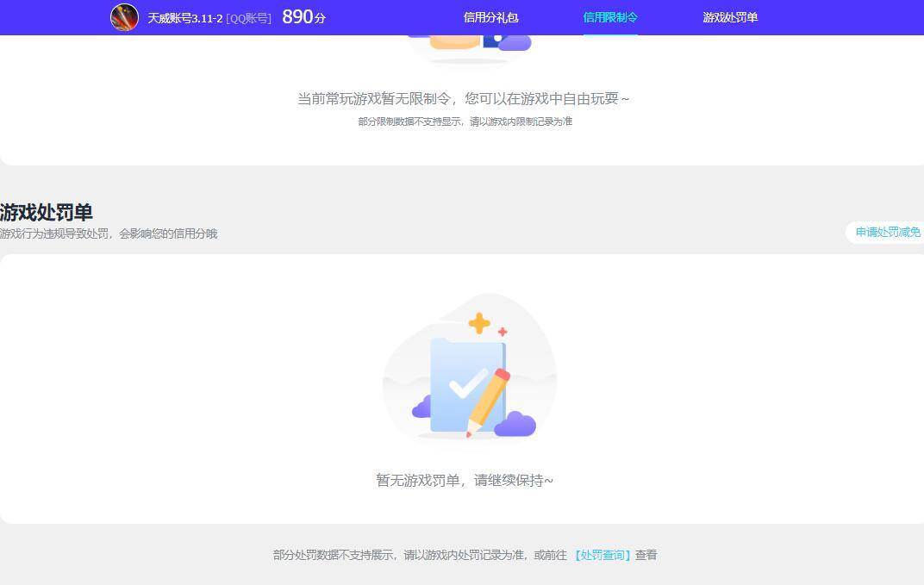Click the 申请处罚减免 button

click(x=886, y=232)
